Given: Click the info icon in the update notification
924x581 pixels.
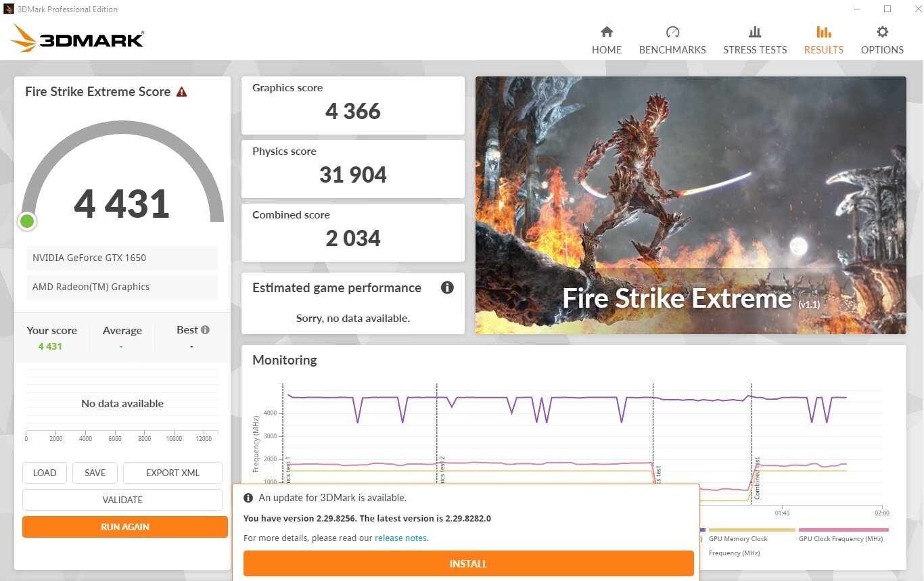Looking at the screenshot, I should click(248, 498).
